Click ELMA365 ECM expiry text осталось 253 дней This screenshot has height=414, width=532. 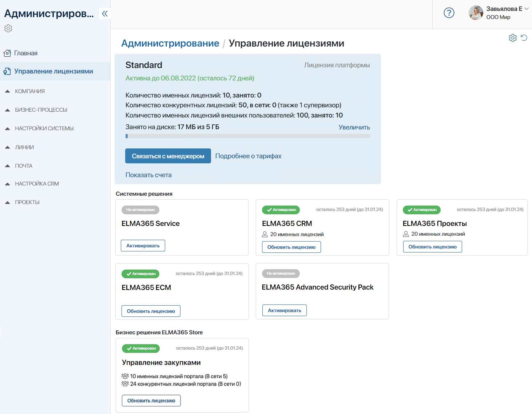click(x=209, y=274)
